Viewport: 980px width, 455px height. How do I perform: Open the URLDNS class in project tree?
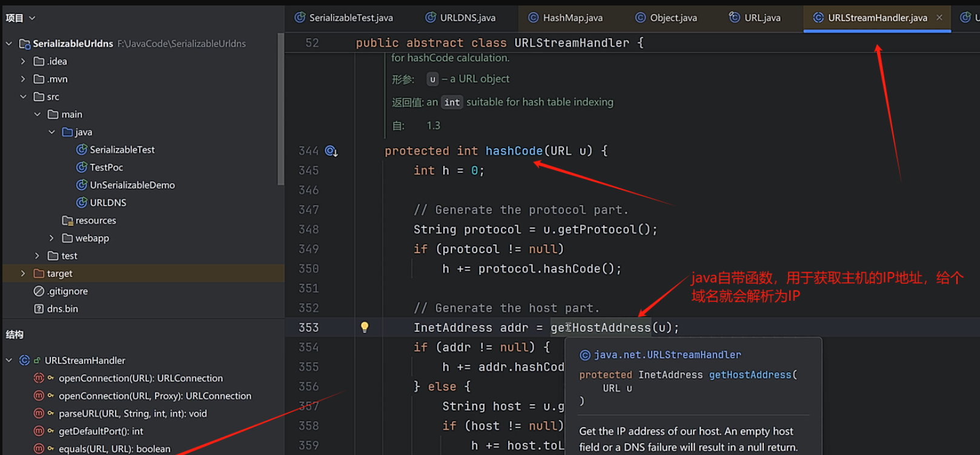pos(108,203)
